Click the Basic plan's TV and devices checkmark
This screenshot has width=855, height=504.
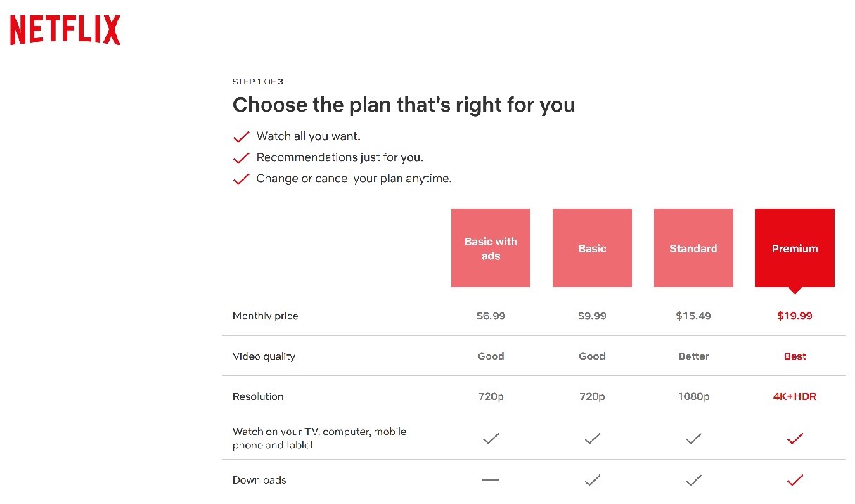pos(592,438)
